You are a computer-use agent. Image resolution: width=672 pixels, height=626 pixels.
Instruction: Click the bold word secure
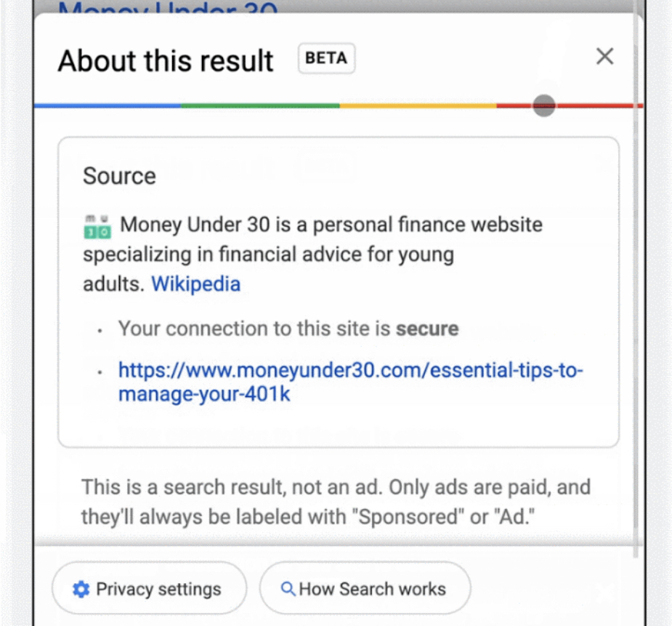(426, 329)
